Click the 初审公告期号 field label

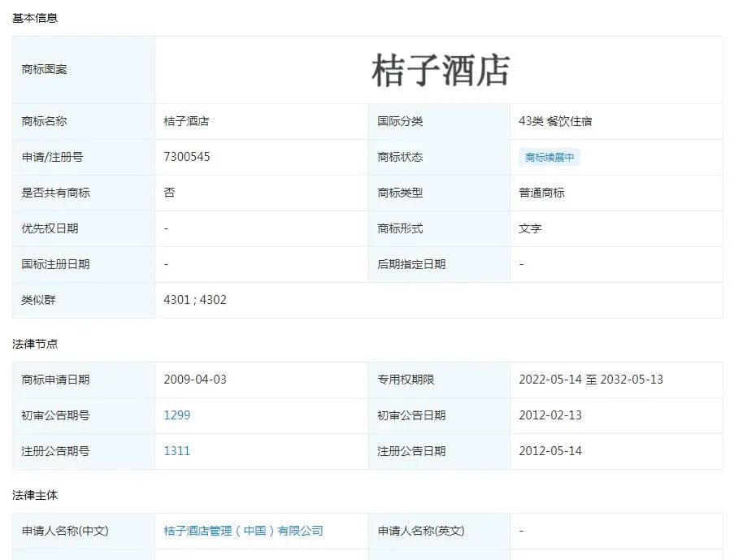tap(56, 415)
